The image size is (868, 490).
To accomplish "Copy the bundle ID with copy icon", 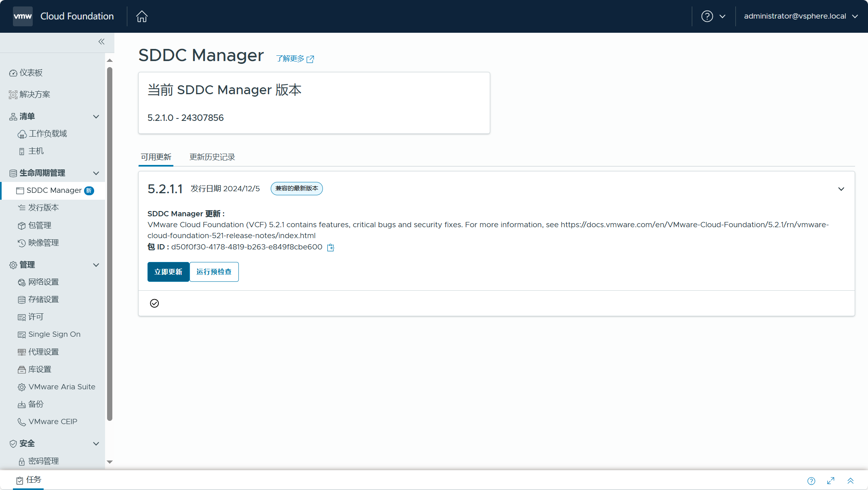I will [x=331, y=247].
